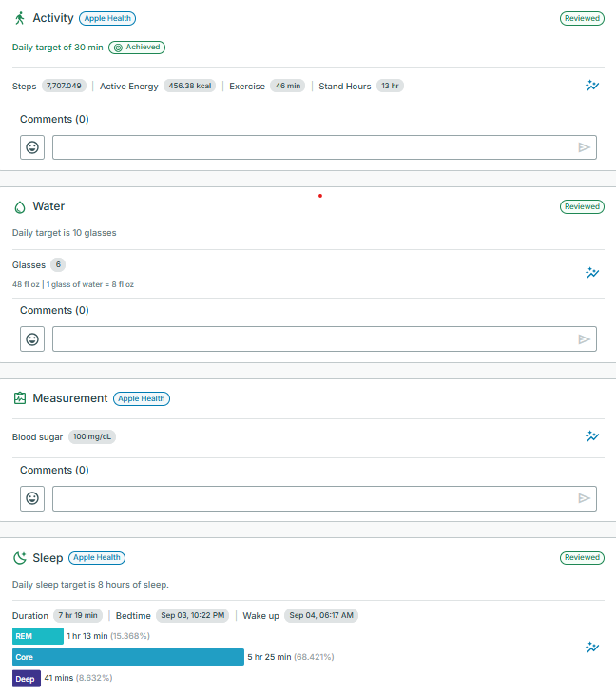This screenshot has height=696, width=616.
Task: Click the Reviewed badge in Sleep section
Action: (x=582, y=558)
